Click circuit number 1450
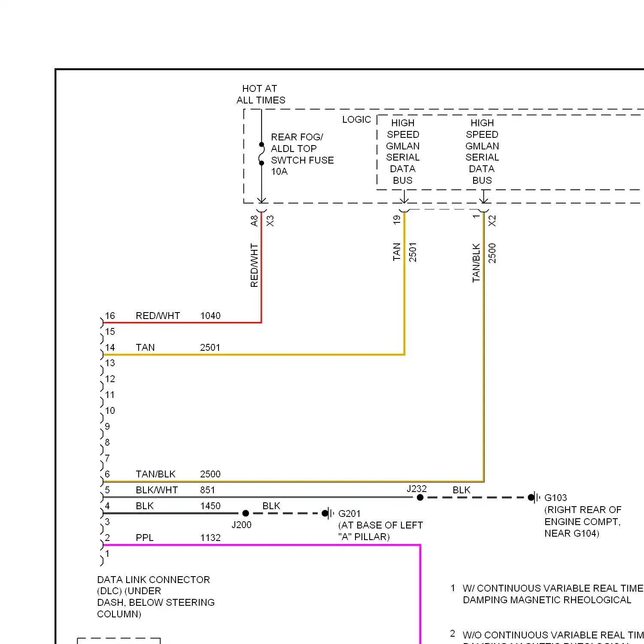The width and height of the screenshot is (644, 644). [210, 506]
